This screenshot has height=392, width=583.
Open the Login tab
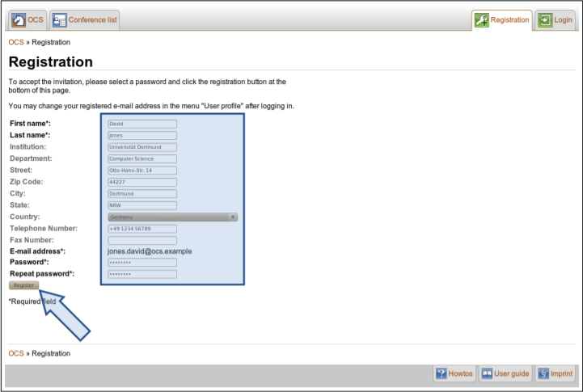[x=563, y=20]
